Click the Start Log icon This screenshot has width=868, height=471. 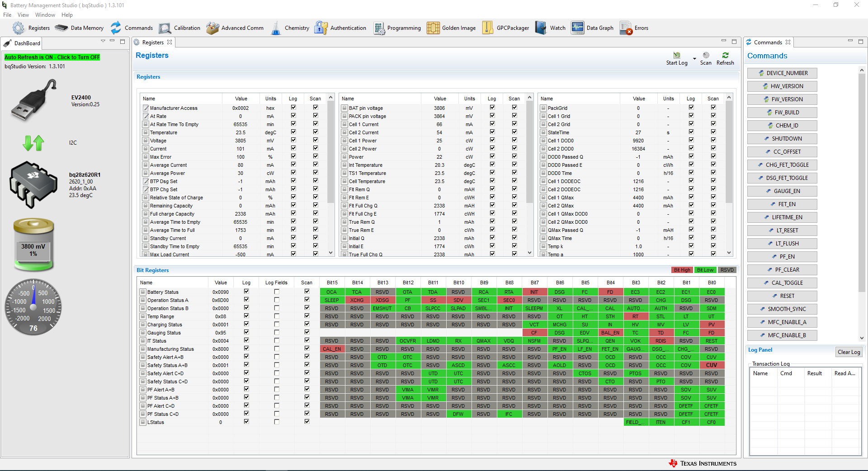point(677,56)
